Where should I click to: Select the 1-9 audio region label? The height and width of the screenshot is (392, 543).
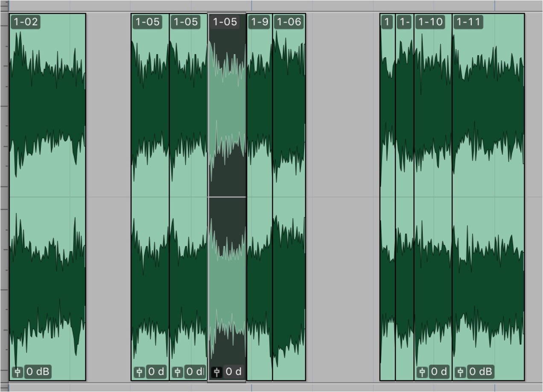tap(260, 22)
